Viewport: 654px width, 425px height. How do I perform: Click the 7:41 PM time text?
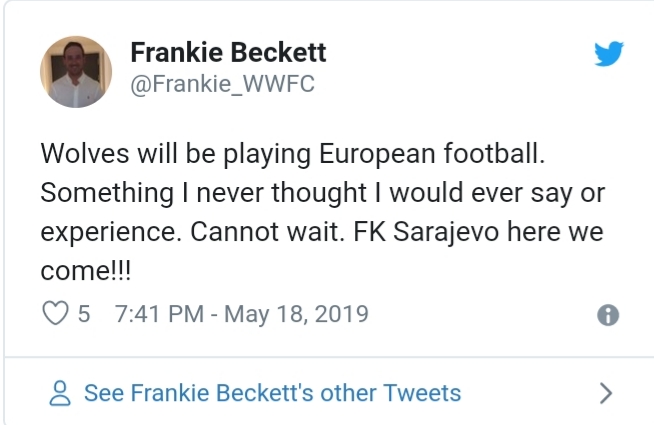click(158, 314)
